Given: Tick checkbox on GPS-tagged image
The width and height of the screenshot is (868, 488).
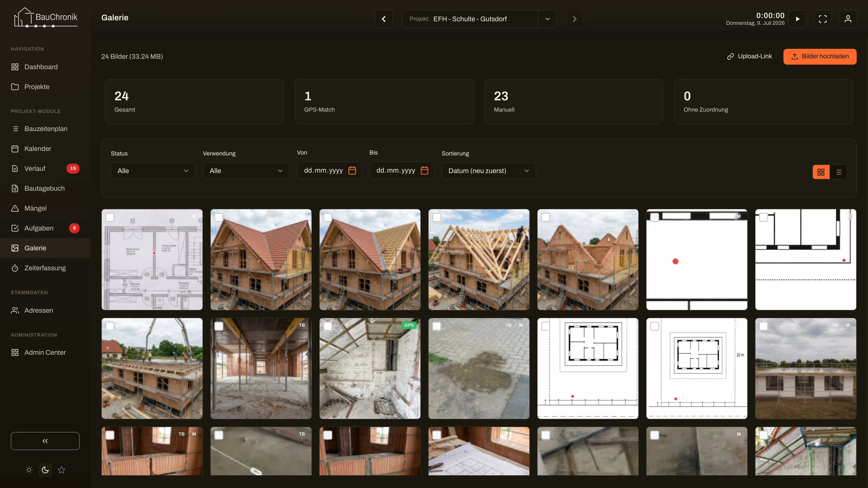Looking at the screenshot, I should click(328, 326).
